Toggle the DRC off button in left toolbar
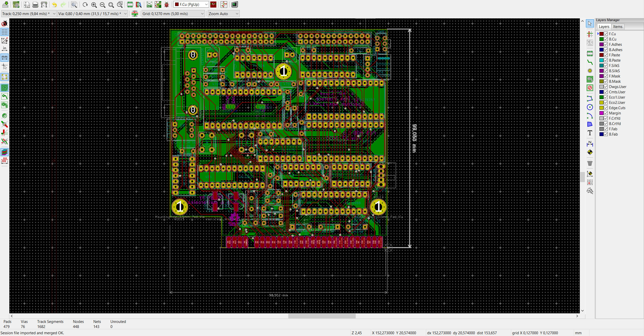This screenshot has height=336, width=644. click(5, 23)
